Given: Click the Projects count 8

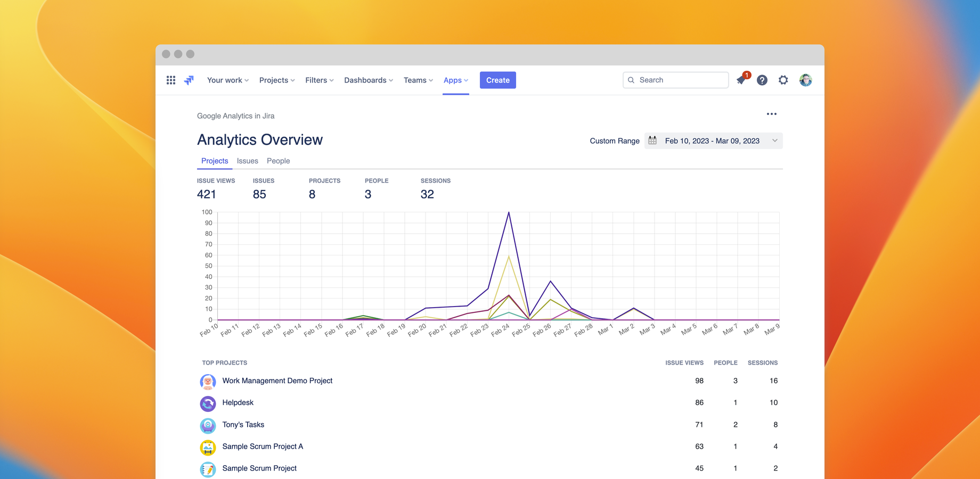Looking at the screenshot, I should point(312,194).
